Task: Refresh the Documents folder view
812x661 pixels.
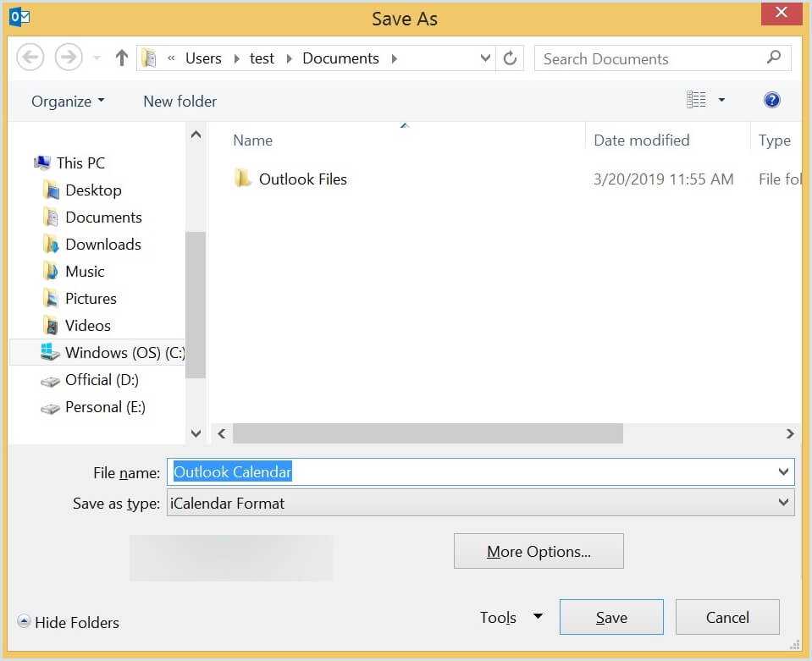Action: [510, 58]
